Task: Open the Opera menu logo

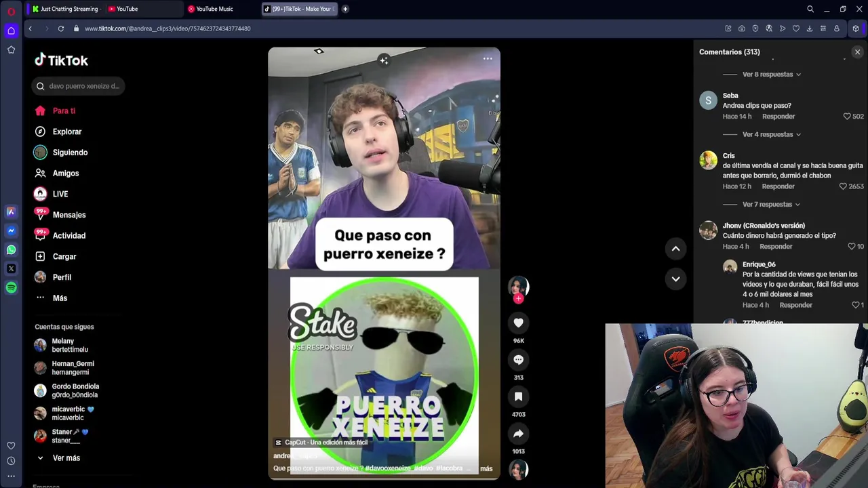Action: pyautogui.click(x=11, y=12)
